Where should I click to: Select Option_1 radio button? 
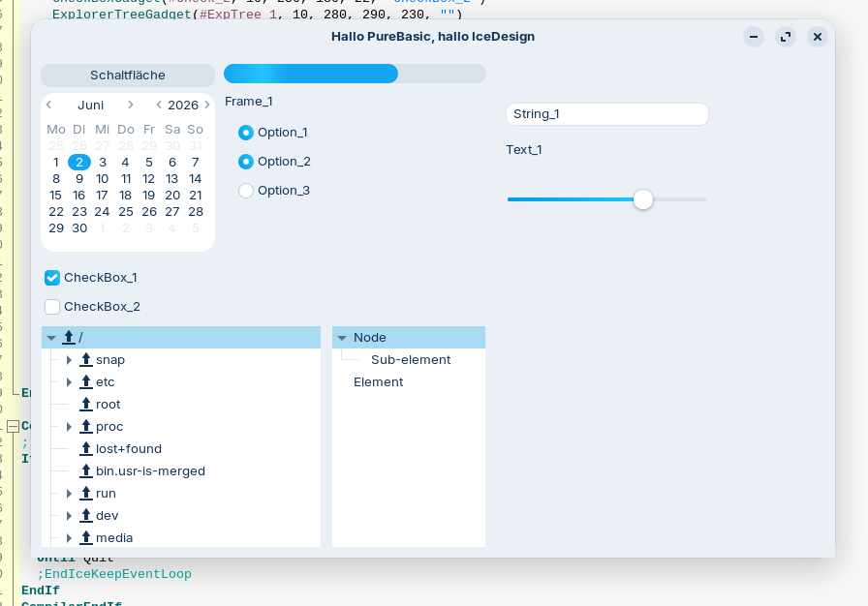pos(246,133)
